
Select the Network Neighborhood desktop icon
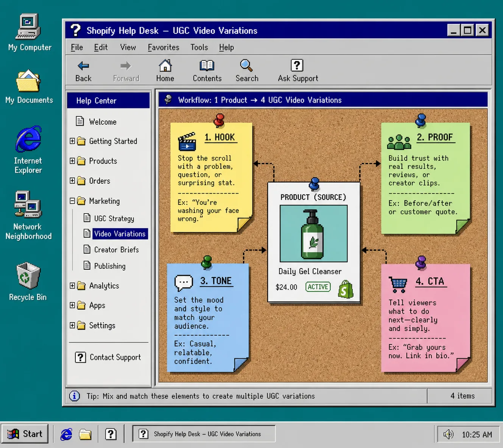coord(28,216)
